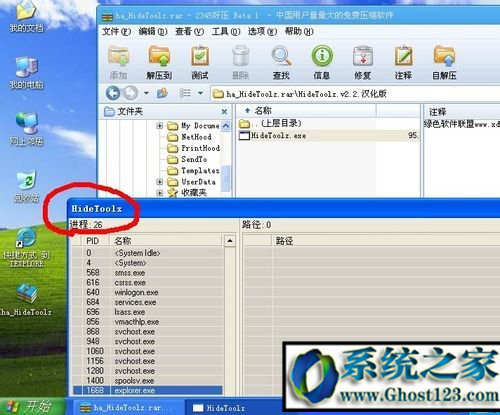Image resolution: width=500 pixels, height=415 pixels.
Task: Expand the UserData tree node
Action: tap(160, 182)
